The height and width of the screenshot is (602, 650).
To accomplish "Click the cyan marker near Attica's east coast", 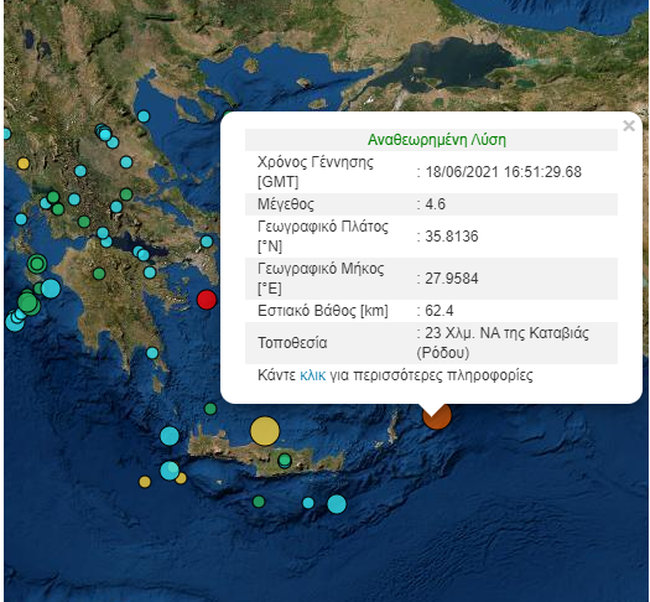I will point(206,241).
